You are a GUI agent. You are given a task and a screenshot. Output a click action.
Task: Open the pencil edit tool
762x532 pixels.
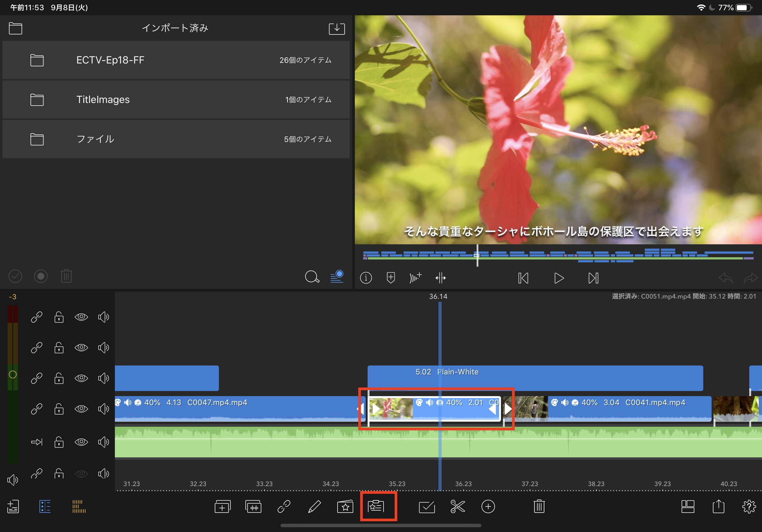point(314,506)
